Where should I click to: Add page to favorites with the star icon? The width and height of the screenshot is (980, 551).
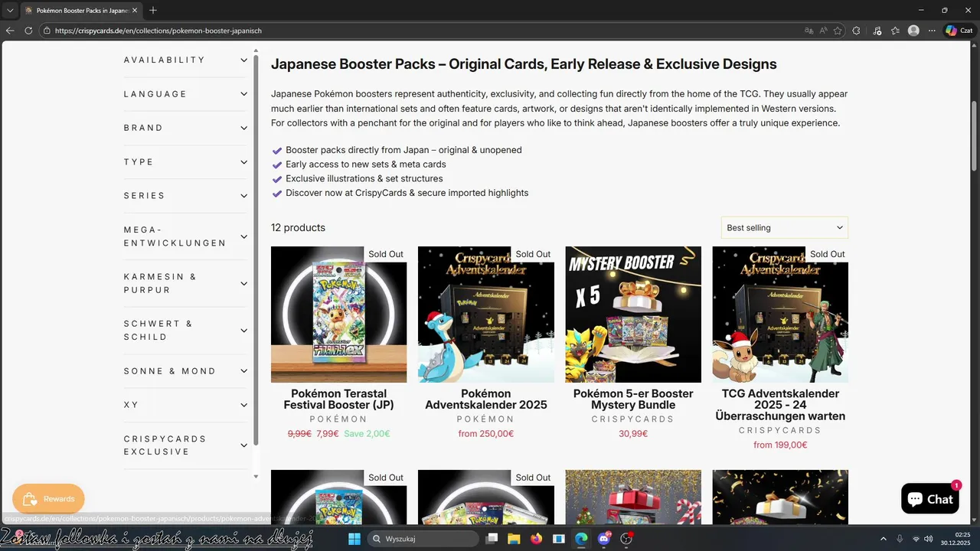point(838,31)
